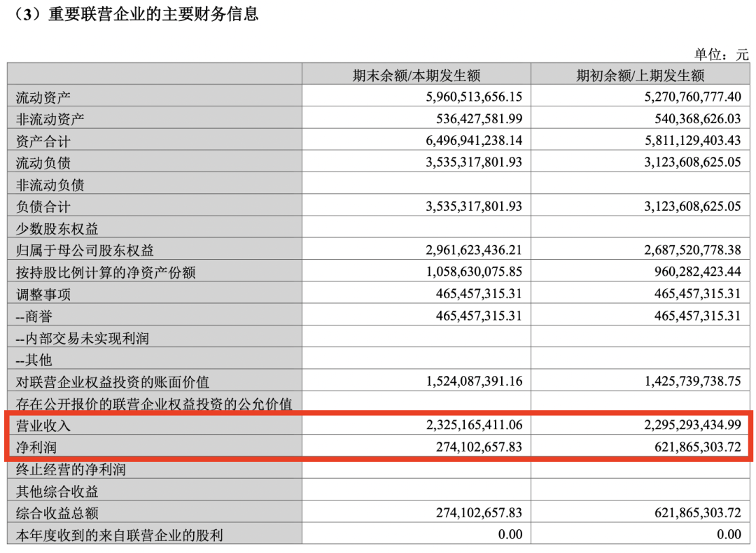Click row label 存在公开报价的联营企业权益投资的公允价值
Screen dimensions: 756x553
(x=154, y=404)
